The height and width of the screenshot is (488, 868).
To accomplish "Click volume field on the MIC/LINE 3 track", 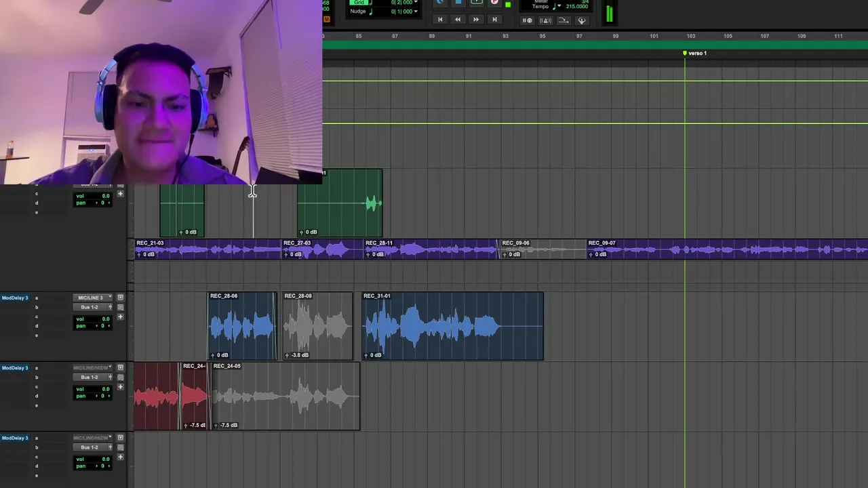I will click(x=93, y=319).
